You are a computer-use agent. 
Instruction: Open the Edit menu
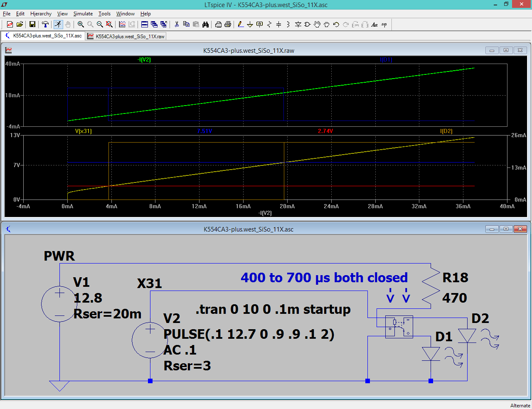click(x=20, y=14)
